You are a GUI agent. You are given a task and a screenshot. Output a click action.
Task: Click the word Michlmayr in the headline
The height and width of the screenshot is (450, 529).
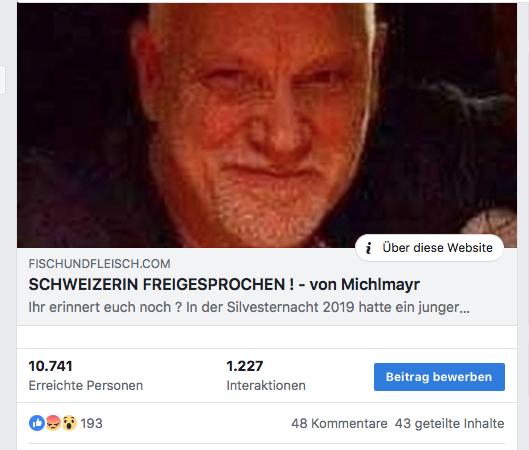[x=380, y=284]
